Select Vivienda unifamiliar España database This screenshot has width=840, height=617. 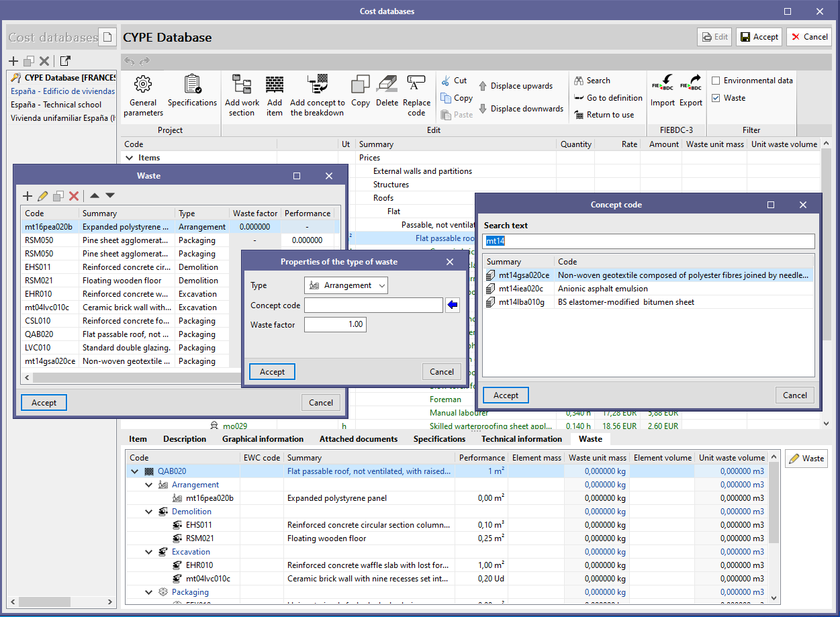click(x=62, y=118)
